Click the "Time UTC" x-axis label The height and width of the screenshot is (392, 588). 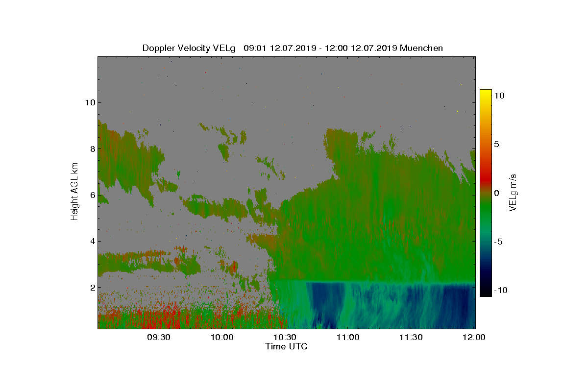[286, 346]
